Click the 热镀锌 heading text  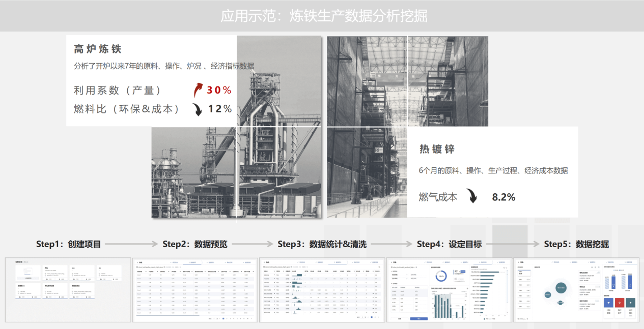pyautogui.click(x=437, y=149)
